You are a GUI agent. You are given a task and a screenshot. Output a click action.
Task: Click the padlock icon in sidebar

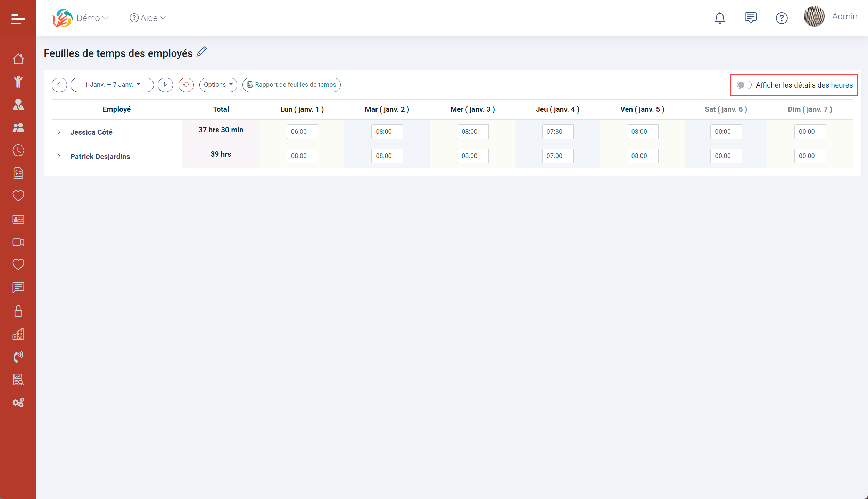pyautogui.click(x=18, y=311)
